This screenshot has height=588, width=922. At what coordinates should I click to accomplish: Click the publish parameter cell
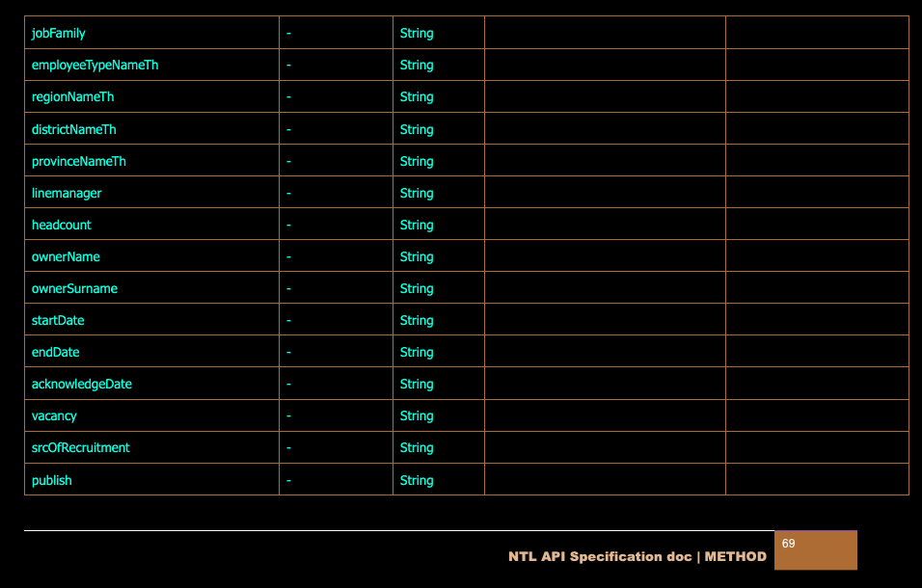point(52,480)
